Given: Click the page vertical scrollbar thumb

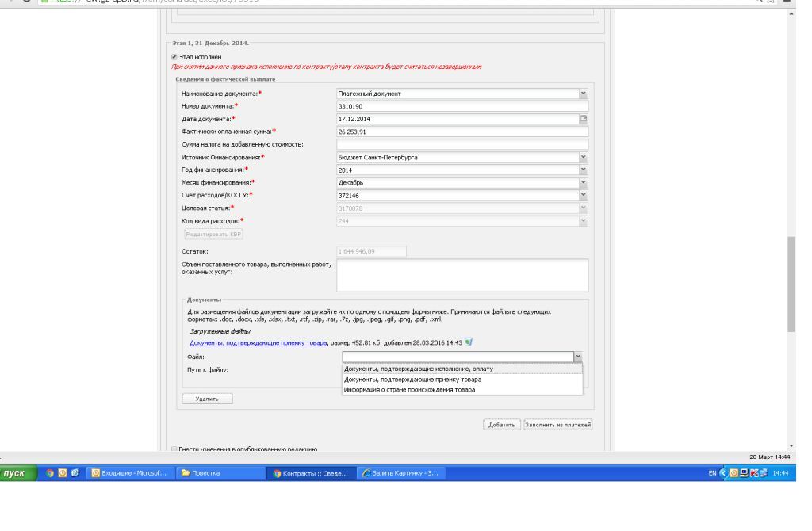Looking at the screenshot, I should tap(791, 285).
